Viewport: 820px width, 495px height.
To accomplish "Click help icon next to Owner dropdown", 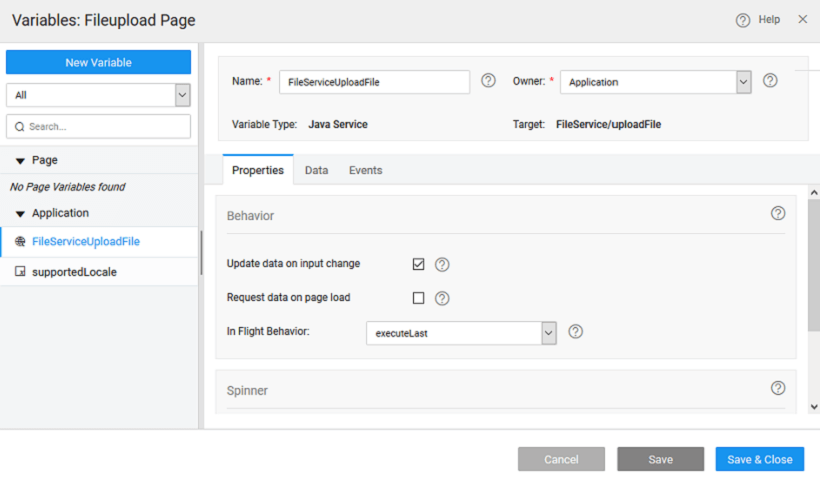I will click(770, 81).
